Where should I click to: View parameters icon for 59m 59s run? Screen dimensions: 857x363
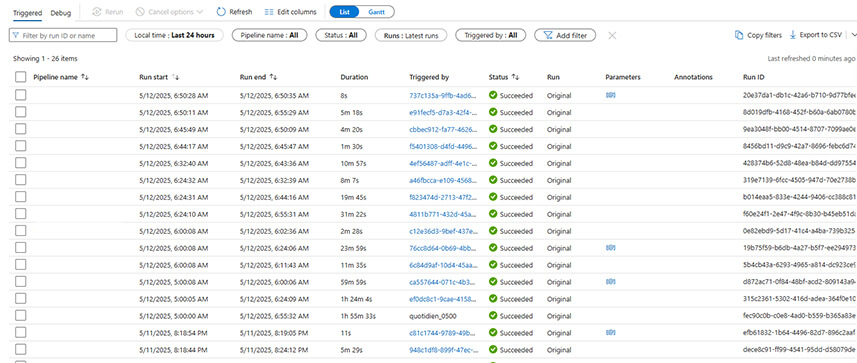(611, 282)
